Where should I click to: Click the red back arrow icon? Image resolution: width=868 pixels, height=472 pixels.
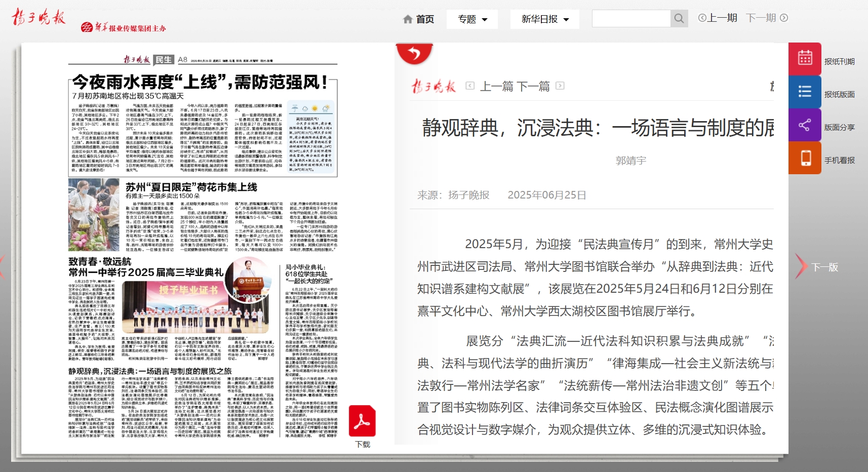[414, 53]
